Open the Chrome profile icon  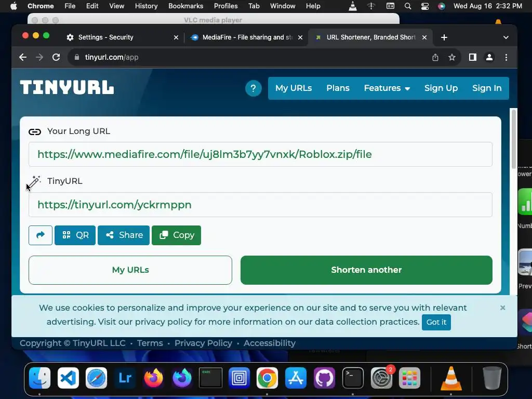tap(489, 57)
